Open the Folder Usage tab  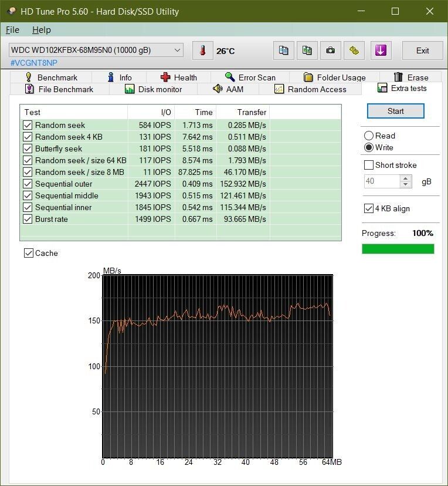(x=335, y=77)
